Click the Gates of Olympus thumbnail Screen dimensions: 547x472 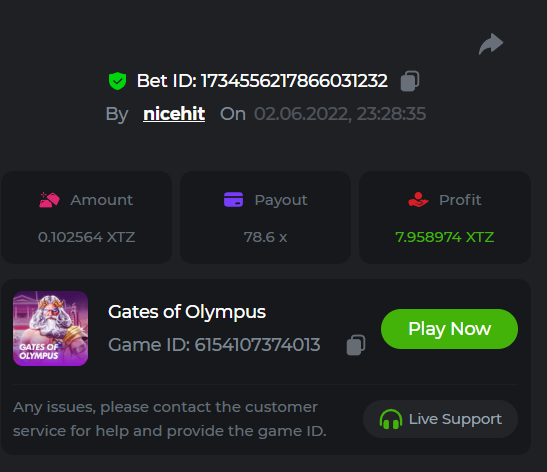(51, 328)
